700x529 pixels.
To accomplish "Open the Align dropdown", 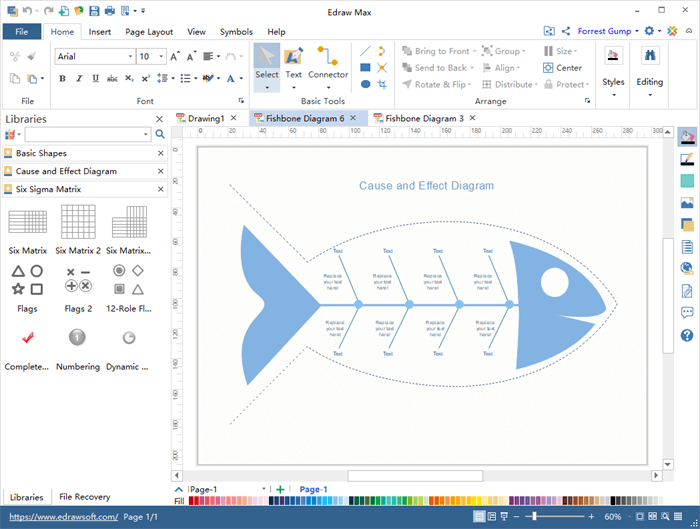I will [502, 68].
